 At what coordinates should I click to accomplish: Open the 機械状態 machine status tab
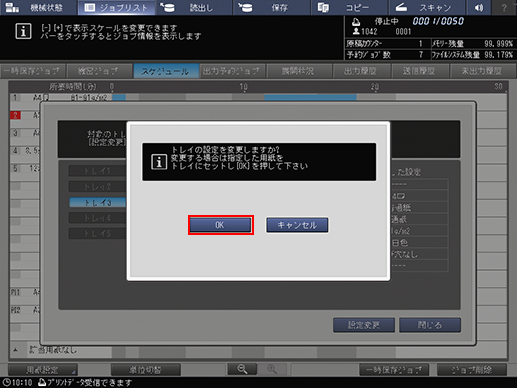click(38, 7)
